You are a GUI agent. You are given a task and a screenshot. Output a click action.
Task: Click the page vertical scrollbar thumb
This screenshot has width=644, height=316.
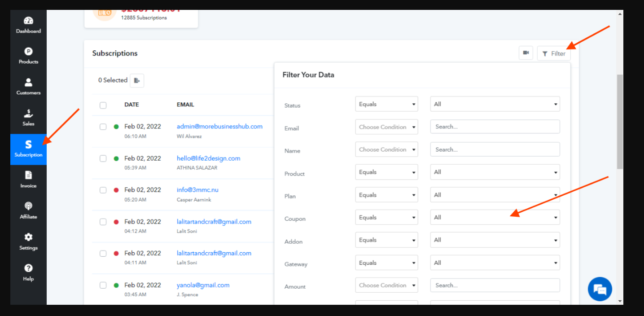[620, 122]
